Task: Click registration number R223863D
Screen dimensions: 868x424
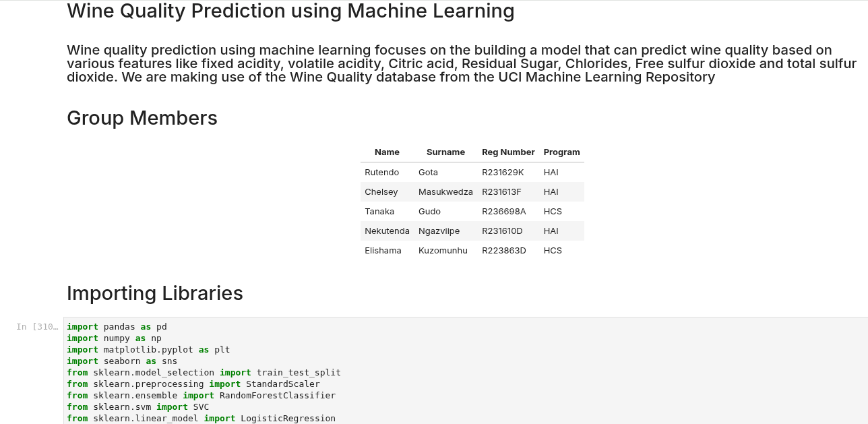Action: pyautogui.click(x=503, y=251)
